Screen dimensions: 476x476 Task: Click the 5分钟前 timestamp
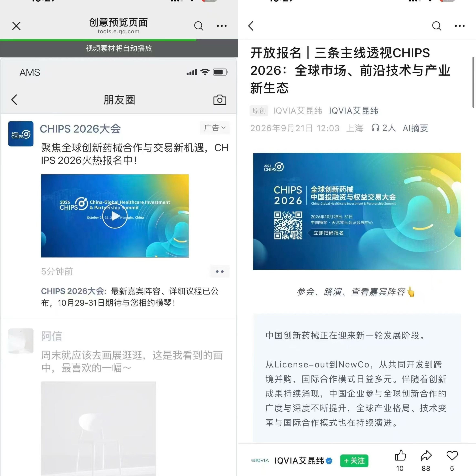pyautogui.click(x=57, y=272)
